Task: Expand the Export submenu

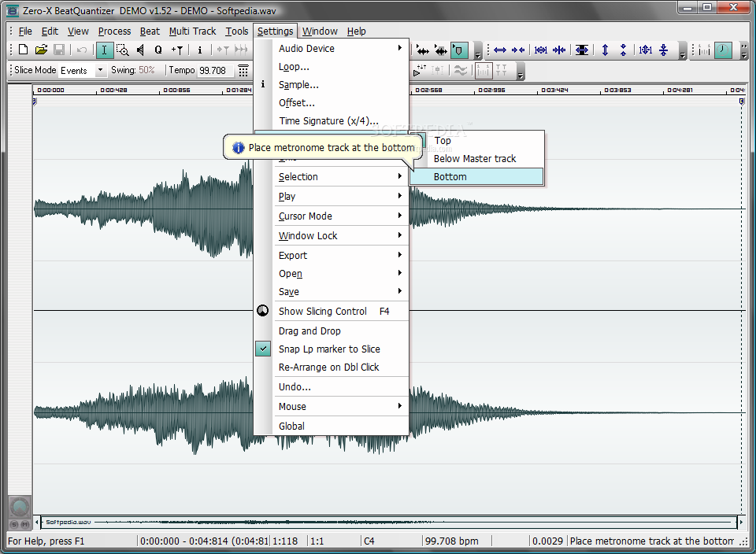Action: (332, 255)
